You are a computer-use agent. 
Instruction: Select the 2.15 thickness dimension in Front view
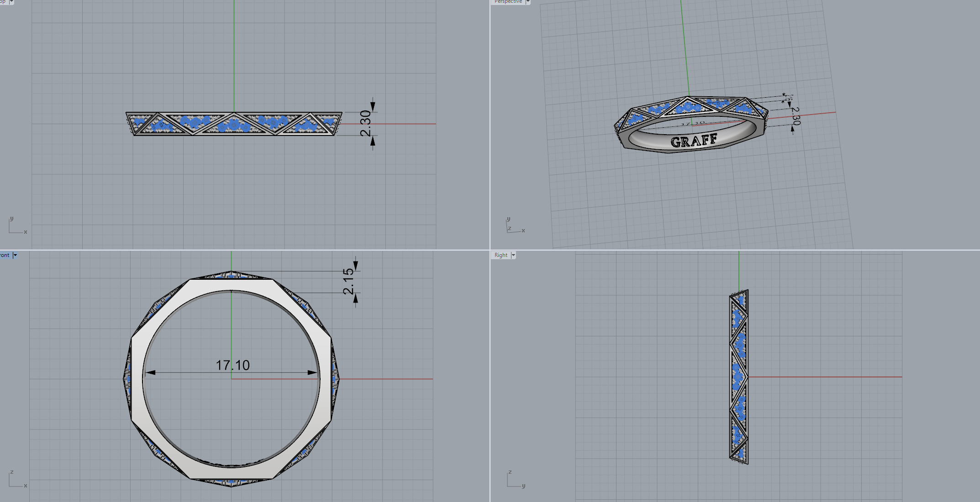click(348, 281)
